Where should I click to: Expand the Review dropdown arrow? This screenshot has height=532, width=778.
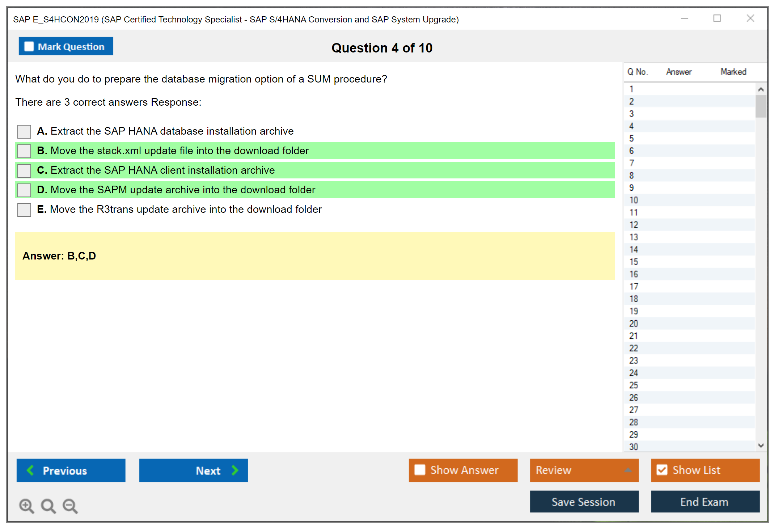[628, 470]
